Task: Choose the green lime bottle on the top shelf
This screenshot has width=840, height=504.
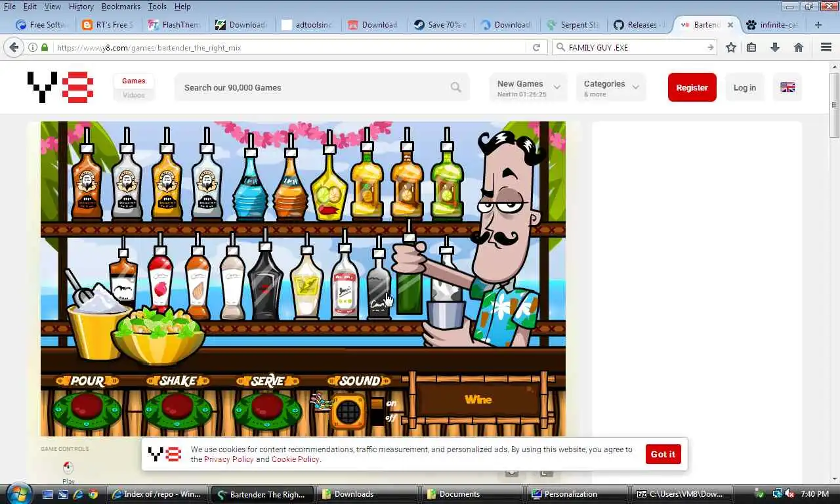Action: point(448,174)
